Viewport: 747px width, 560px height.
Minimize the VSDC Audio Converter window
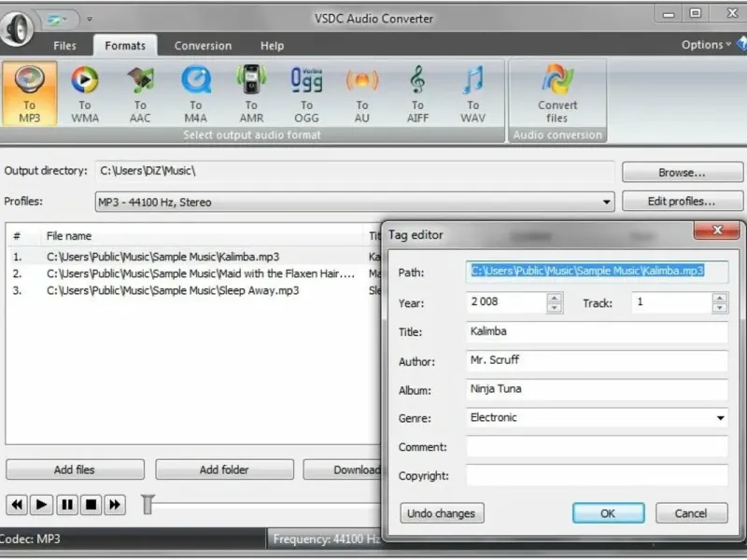pyautogui.click(x=669, y=14)
